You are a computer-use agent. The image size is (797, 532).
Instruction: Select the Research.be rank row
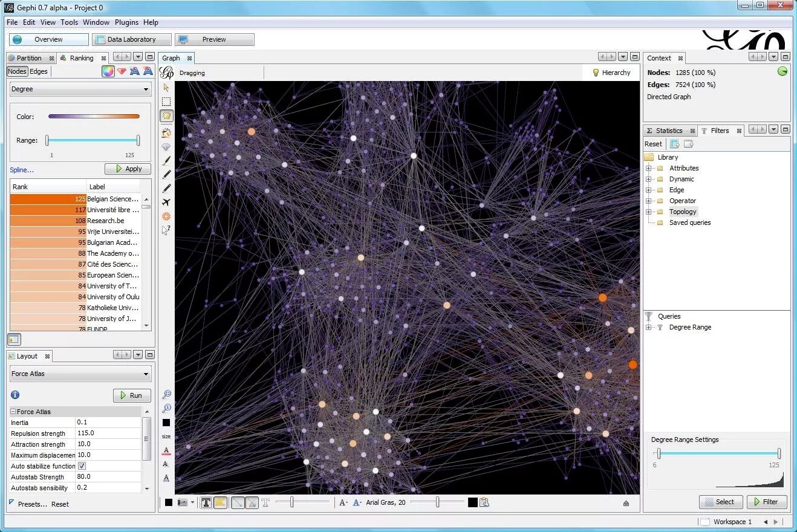(76, 221)
